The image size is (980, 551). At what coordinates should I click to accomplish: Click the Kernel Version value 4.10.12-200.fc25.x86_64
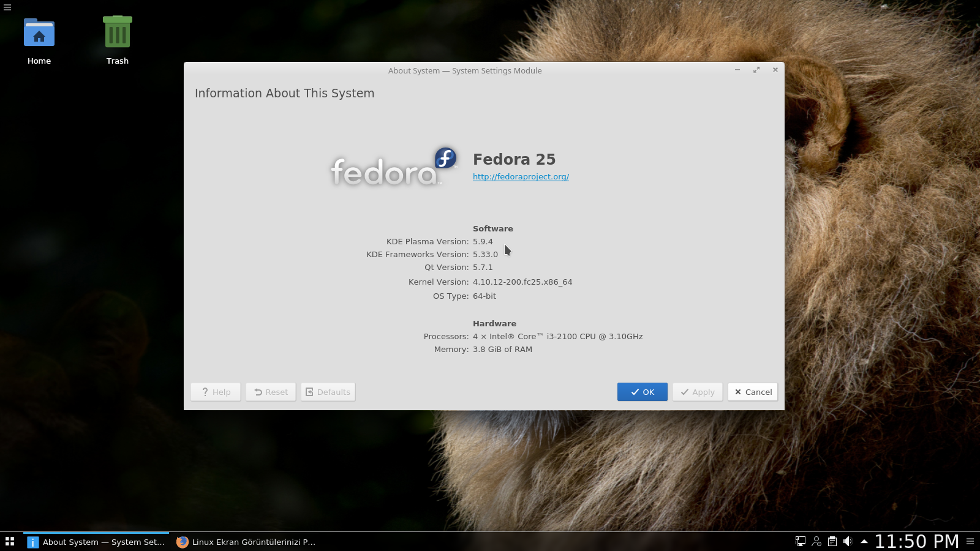click(522, 282)
